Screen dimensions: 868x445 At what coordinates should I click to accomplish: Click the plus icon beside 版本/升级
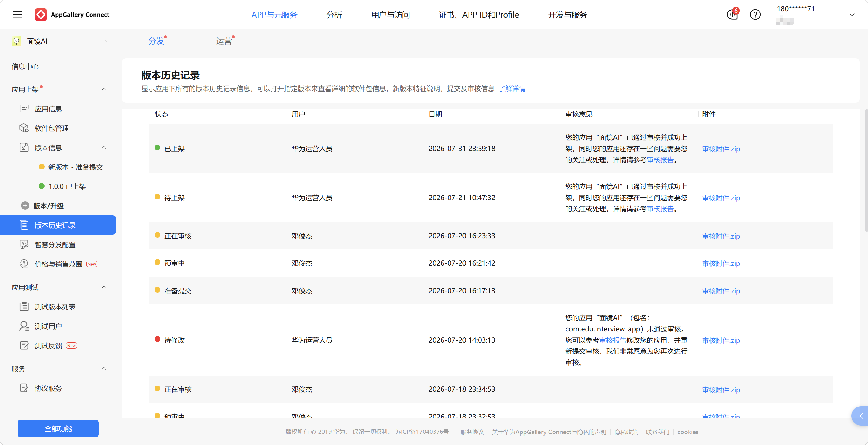tap(25, 206)
